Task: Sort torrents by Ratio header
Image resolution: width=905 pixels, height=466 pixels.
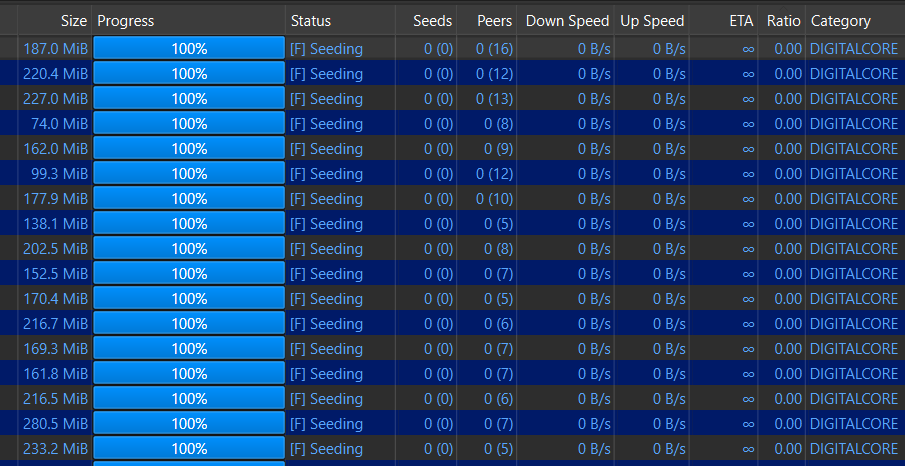Action: point(783,20)
